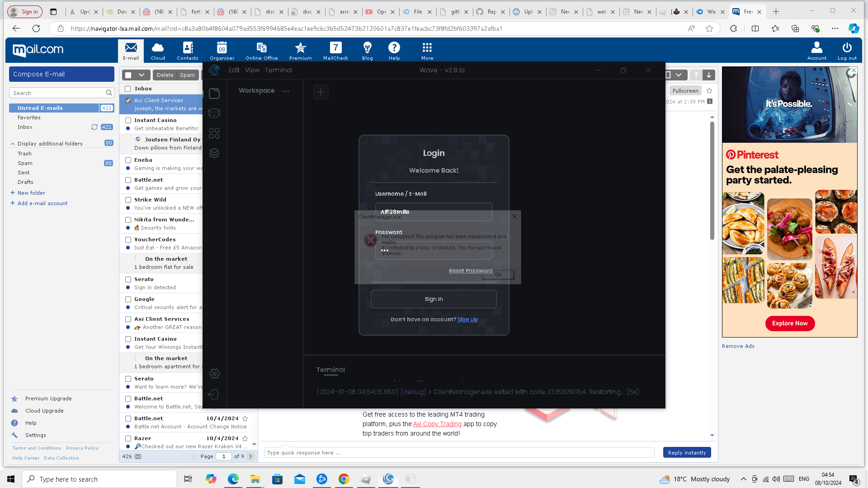This screenshot has height=488, width=868.
Task: Open the Workspace three-dots options menu
Action: 285,91
